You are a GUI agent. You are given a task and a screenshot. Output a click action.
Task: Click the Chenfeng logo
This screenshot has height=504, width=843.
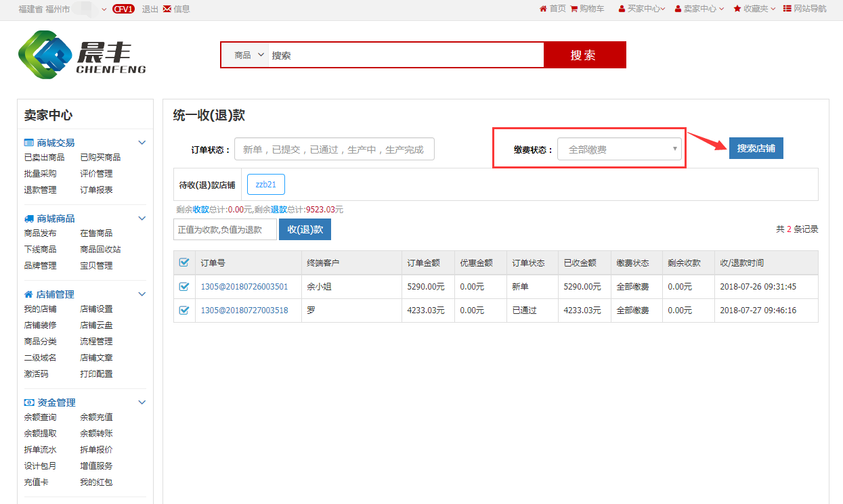tap(81, 55)
